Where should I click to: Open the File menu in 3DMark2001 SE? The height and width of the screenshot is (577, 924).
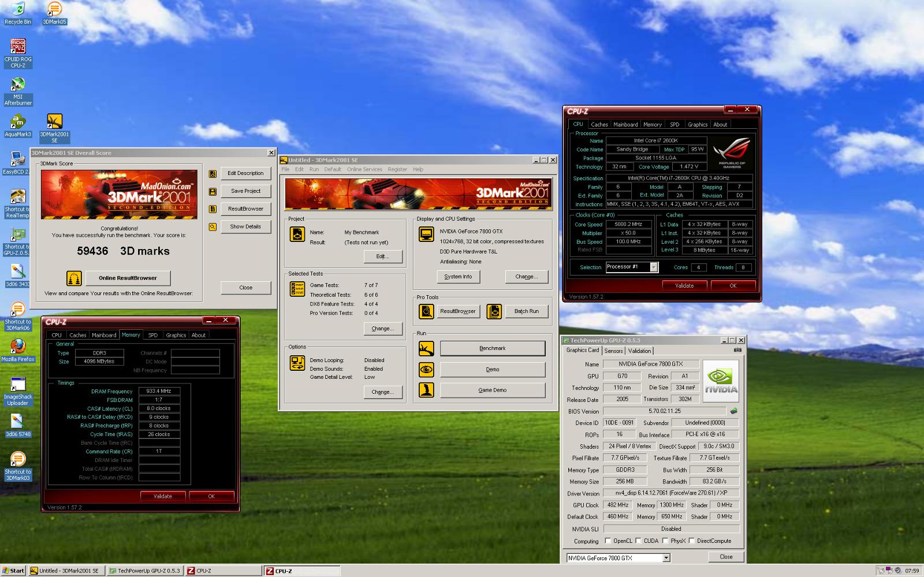[x=285, y=169]
